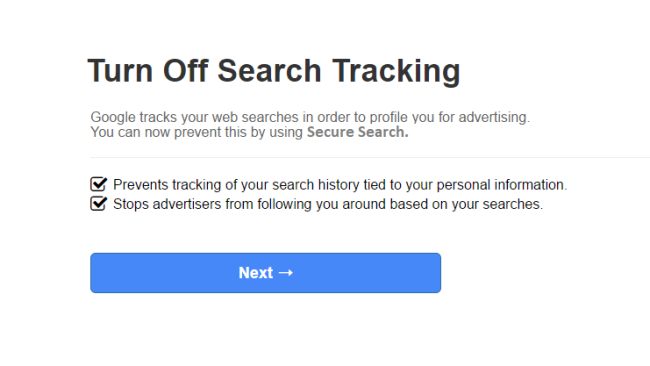Screen dimensions: 650x366
Task: Click the 'Turn Off Search Tracking' heading
Action: (x=274, y=71)
